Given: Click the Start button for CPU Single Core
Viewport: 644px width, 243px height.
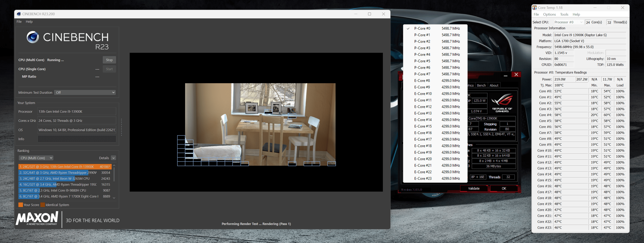Looking at the screenshot, I should point(109,69).
